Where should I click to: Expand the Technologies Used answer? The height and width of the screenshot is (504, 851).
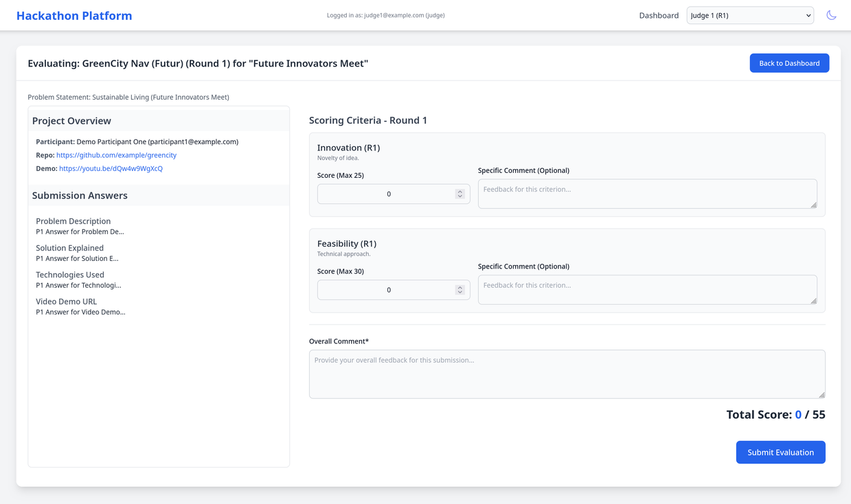pos(70,275)
